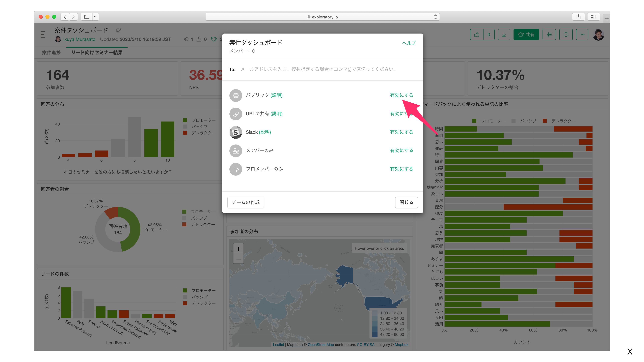The image size is (644, 362).
Task: Click the To email address field
Action: [323, 69]
